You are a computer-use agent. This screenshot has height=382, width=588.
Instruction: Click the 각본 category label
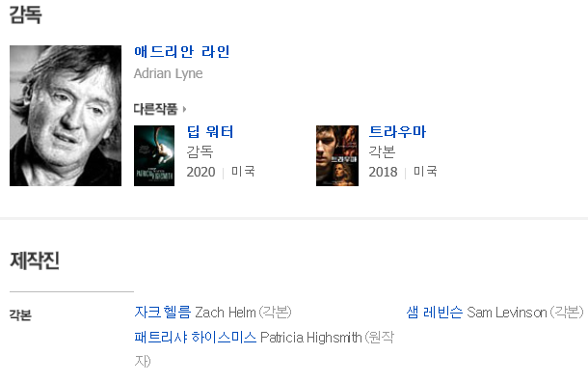20,314
